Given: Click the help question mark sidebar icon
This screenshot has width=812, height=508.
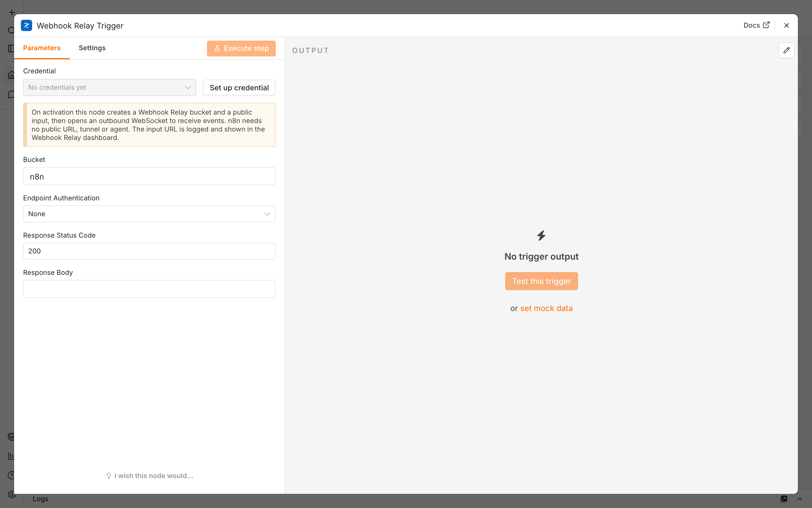Looking at the screenshot, I should pos(11,475).
